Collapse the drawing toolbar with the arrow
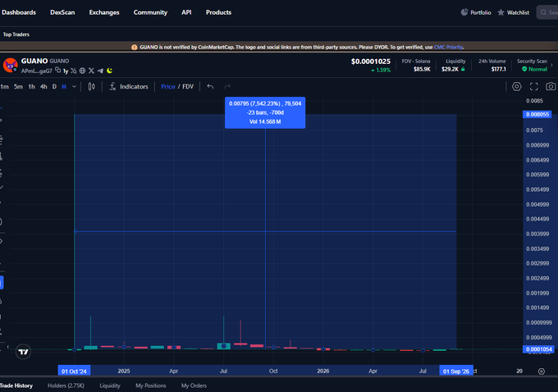 click(8, 347)
